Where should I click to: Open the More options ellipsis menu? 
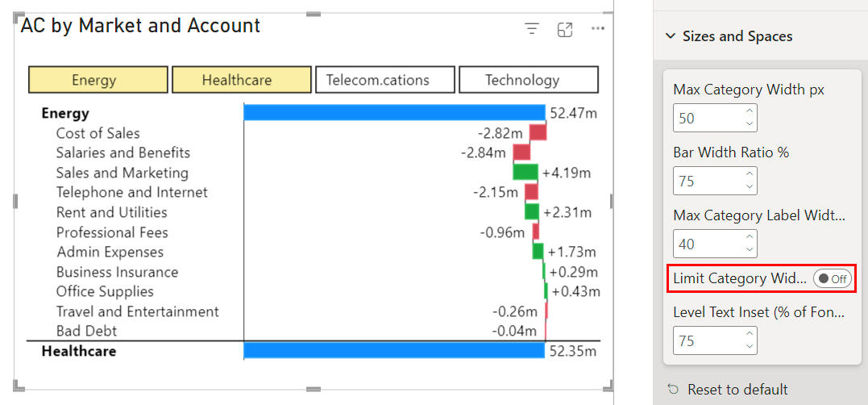pos(597,29)
